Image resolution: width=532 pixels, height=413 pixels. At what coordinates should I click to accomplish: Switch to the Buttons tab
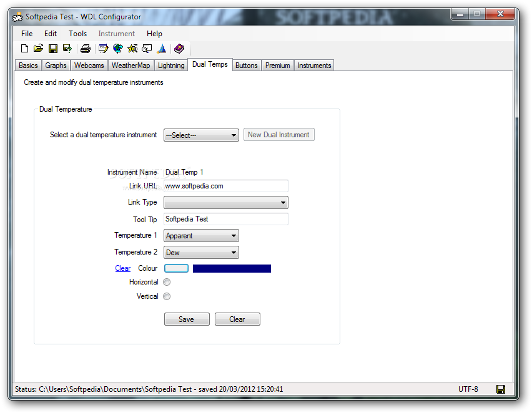coord(246,66)
